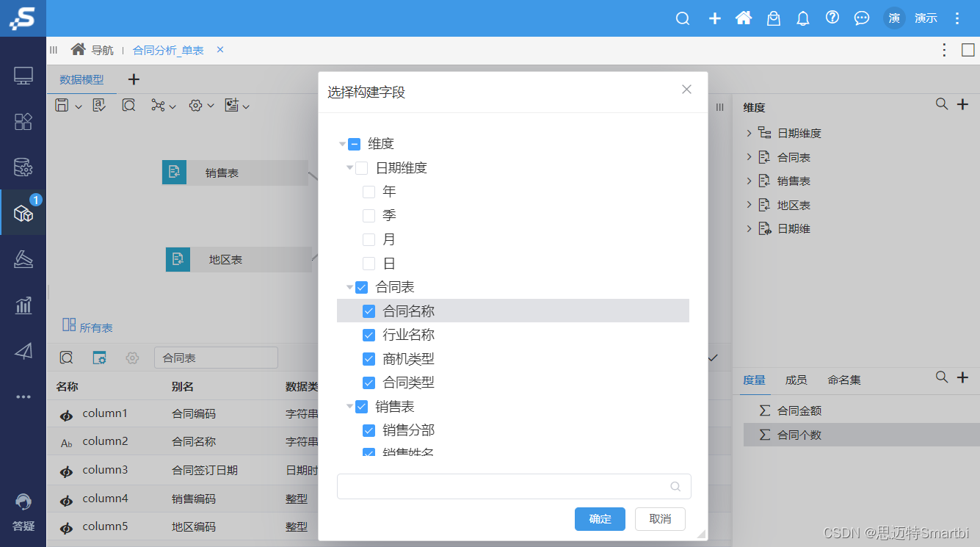The width and height of the screenshot is (980, 547).
Task: Switch to the 成员 tab
Action: (x=796, y=380)
